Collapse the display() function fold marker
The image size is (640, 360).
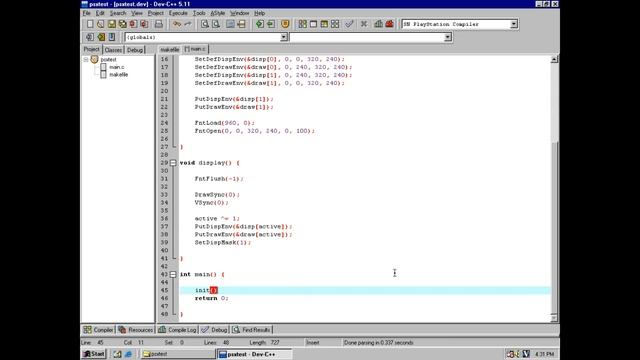click(x=173, y=163)
